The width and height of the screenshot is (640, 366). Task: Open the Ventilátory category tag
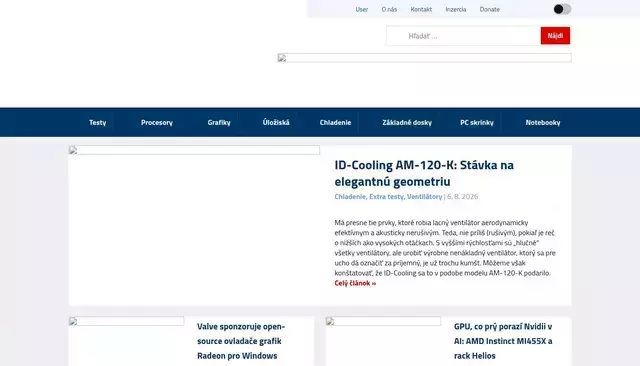coord(424,197)
